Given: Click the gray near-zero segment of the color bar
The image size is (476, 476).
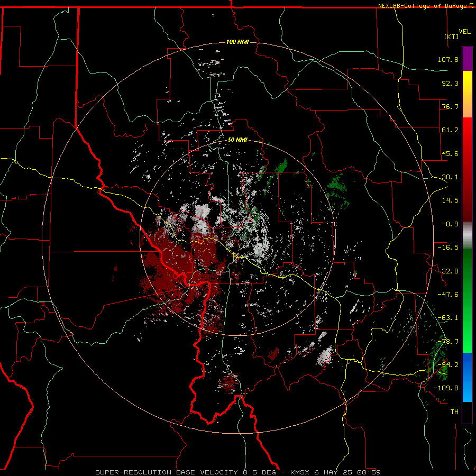Looking at the screenshot, I should click(467, 235).
